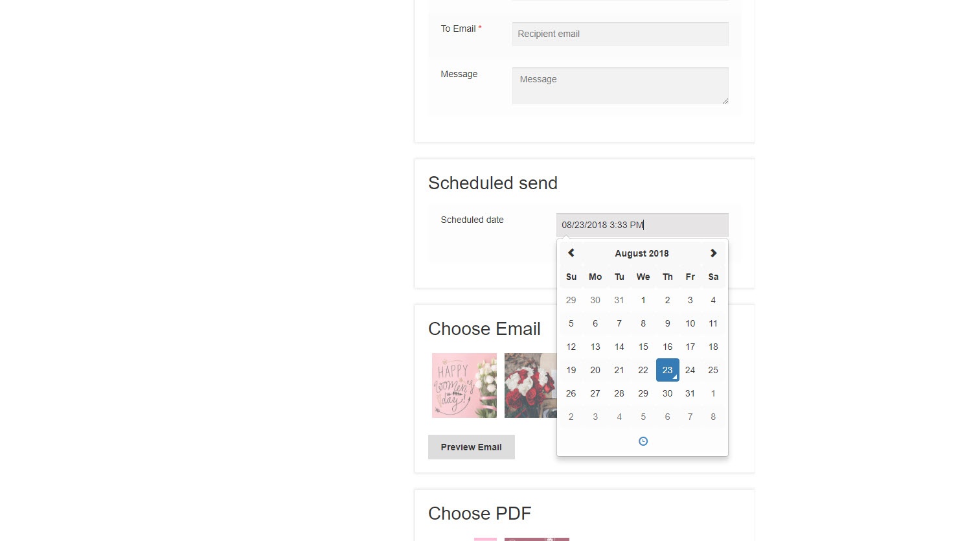Focus the Scheduled date input field
This screenshot has width=980, height=541.
coord(642,225)
